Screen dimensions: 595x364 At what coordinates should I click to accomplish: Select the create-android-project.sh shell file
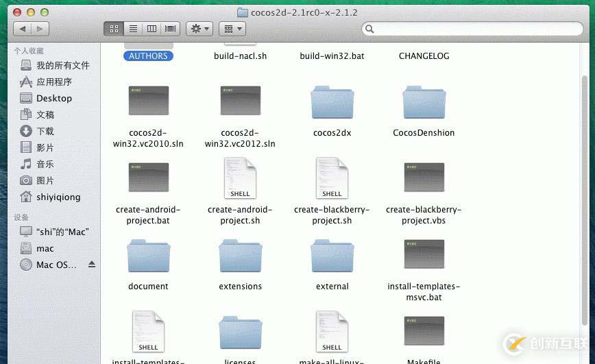coord(240,178)
